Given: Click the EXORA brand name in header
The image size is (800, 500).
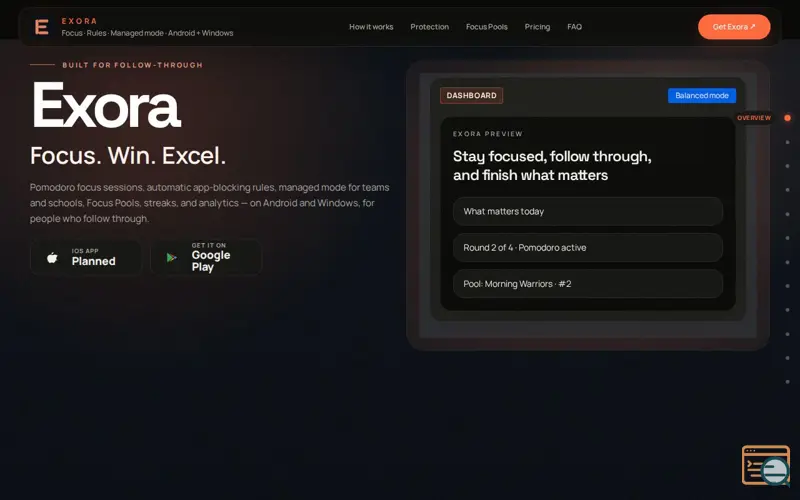Looking at the screenshot, I should click(x=79, y=21).
